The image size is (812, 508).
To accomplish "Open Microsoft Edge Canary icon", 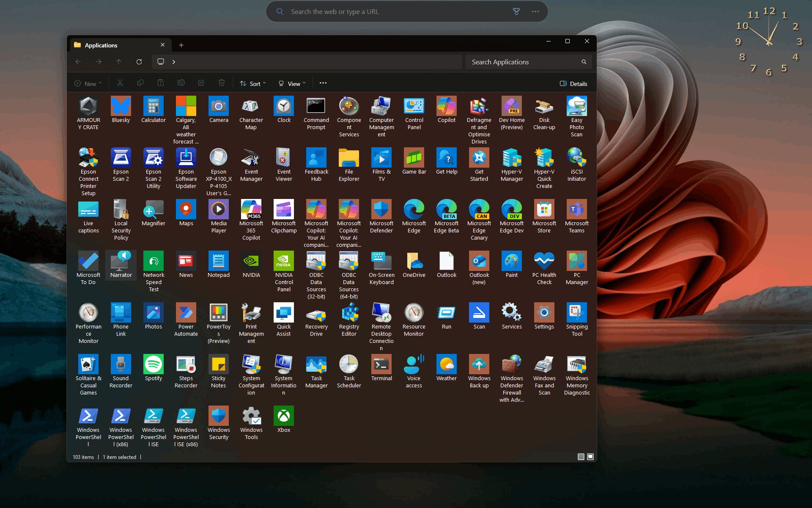I will click(x=479, y=210).
